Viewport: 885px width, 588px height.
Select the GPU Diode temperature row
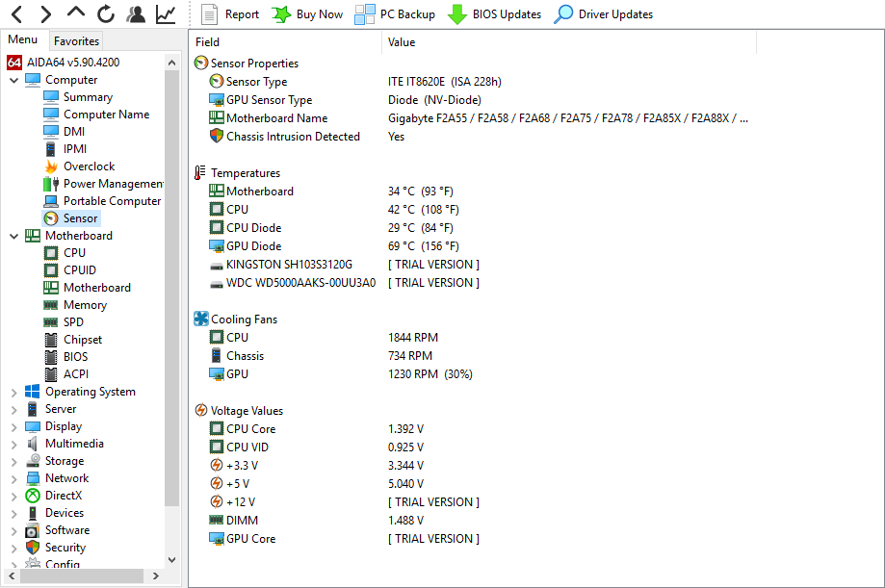point(474,246)
